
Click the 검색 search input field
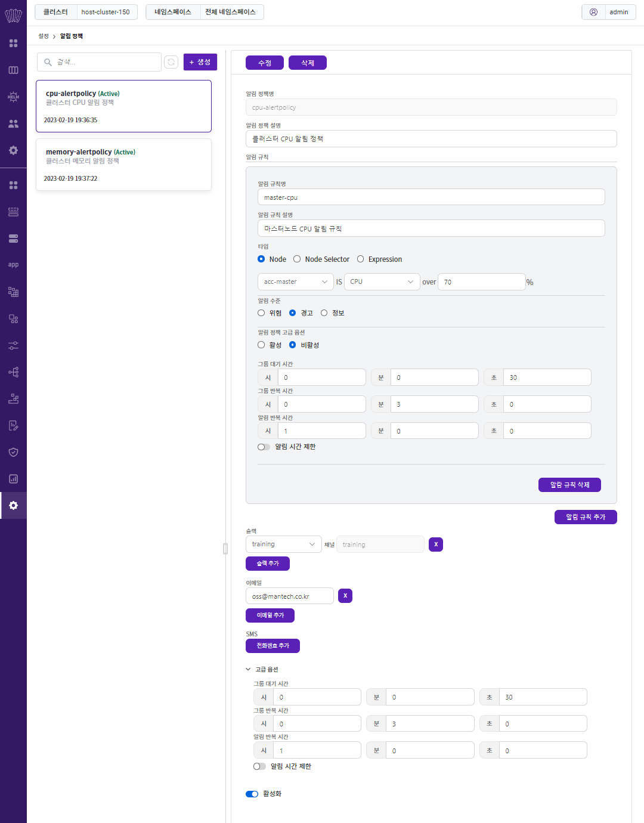(x=99, y=62)
